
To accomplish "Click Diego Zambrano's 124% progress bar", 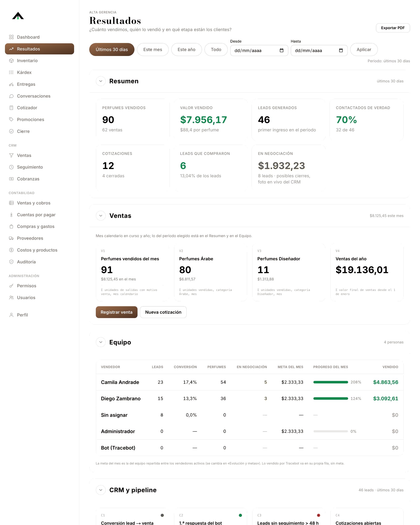I will tap(331, 398).
